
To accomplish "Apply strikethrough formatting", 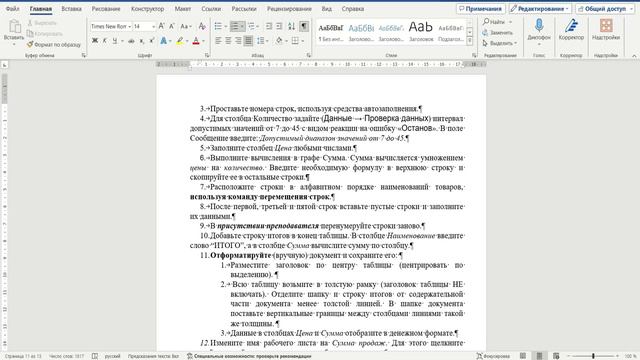I will click(x=131, y=41).
